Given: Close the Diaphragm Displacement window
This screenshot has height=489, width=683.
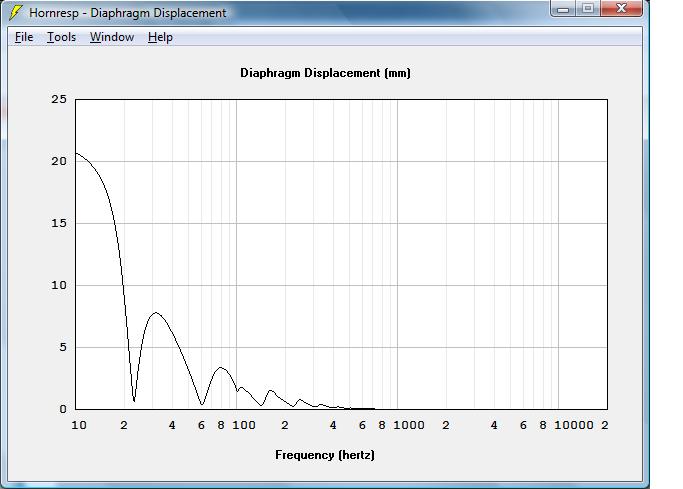Looking at the screenshot, I should 621,8.
